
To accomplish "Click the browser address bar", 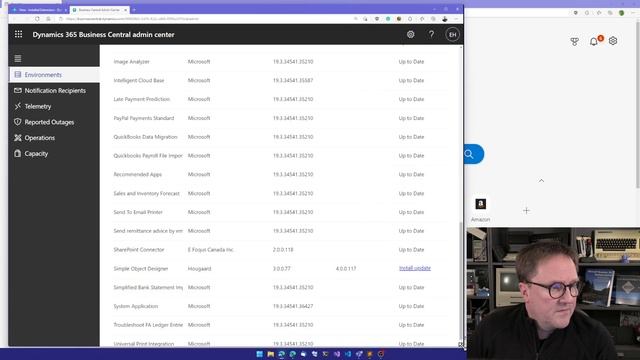I will coord(204,19).
